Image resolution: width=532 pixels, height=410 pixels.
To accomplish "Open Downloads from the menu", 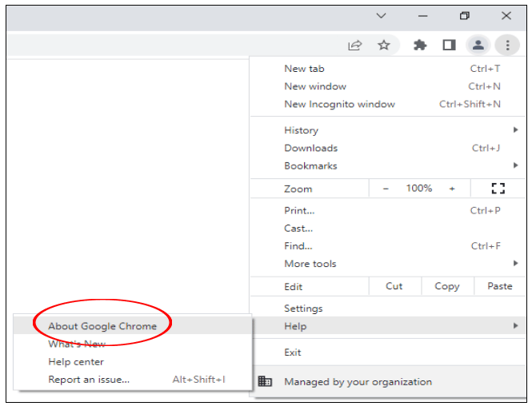I will (x=387, y=148).
